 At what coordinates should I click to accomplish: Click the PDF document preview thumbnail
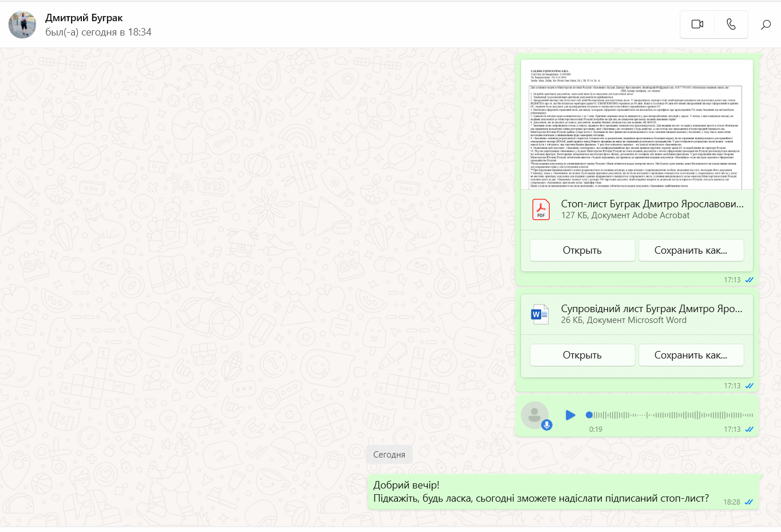637,124
